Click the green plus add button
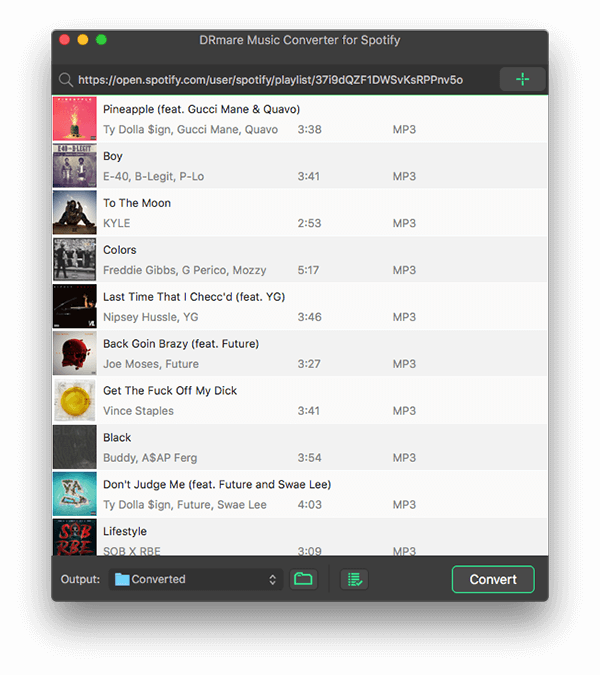 (x=522, y=79)
